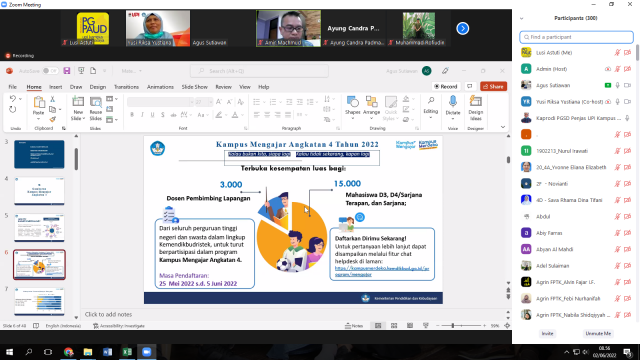Open the Editing search menu
This screenshot has height=360, width=640.
pyautogui.click(x=431, y=107)
